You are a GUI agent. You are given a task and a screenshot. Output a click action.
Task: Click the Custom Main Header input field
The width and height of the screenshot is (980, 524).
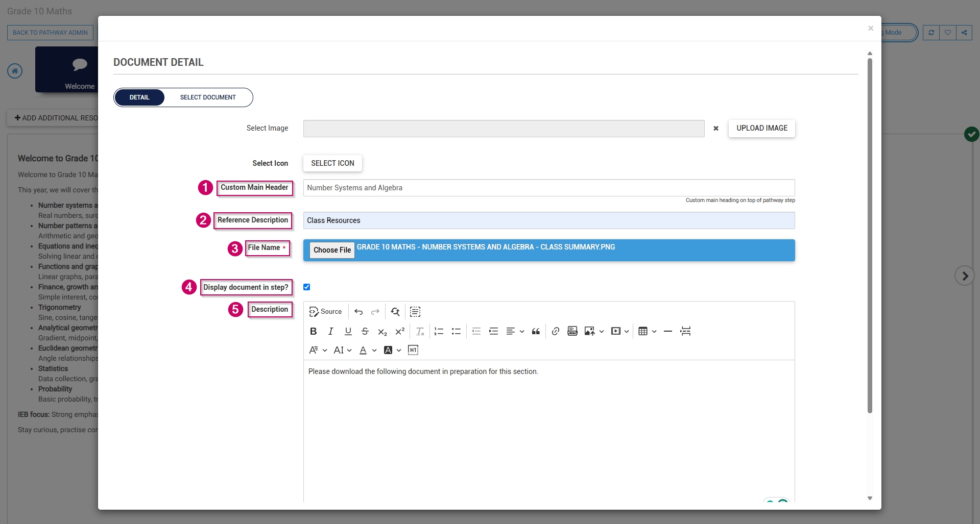[x=549, y=188]
